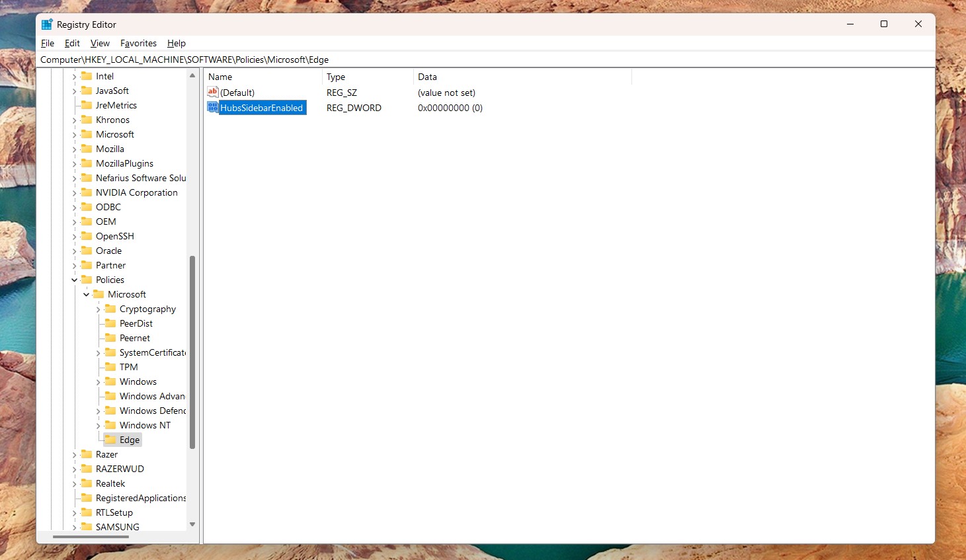Open the File menu
The height and width of the screenshot is (560, 966).
click(x=48, y=43)
